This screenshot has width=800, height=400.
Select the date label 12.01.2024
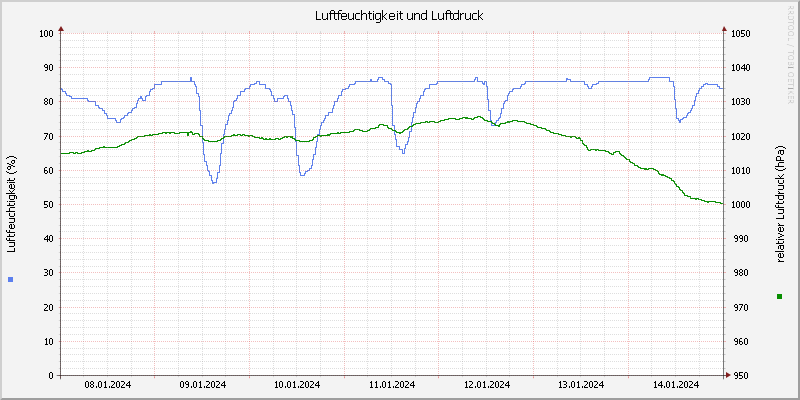coord(486,384)
